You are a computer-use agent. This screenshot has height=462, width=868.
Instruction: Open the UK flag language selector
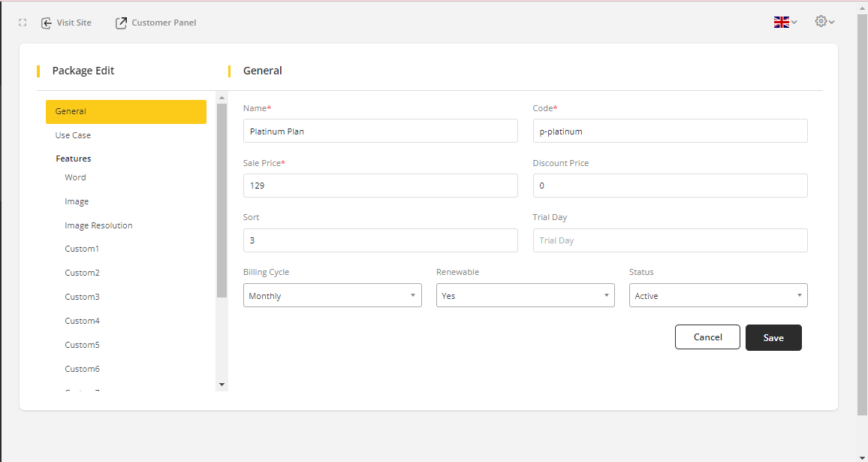[x=785, y=23]
